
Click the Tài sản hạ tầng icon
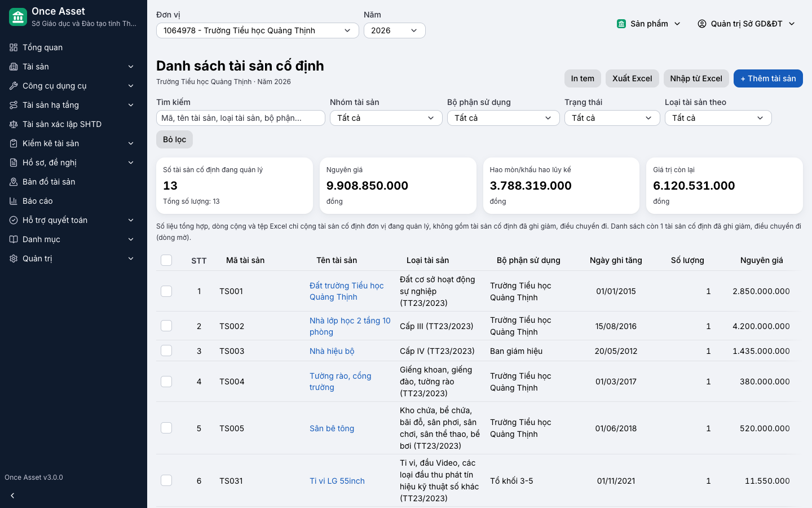click(x=14, y=105)
